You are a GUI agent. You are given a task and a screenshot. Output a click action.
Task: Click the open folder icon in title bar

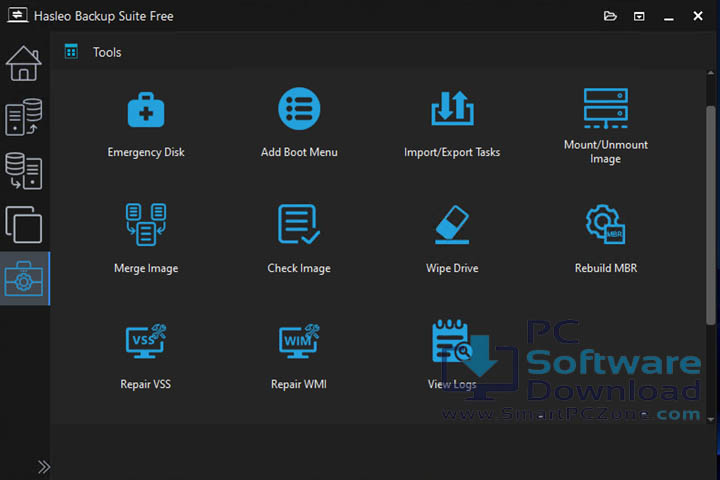point(610,16)
